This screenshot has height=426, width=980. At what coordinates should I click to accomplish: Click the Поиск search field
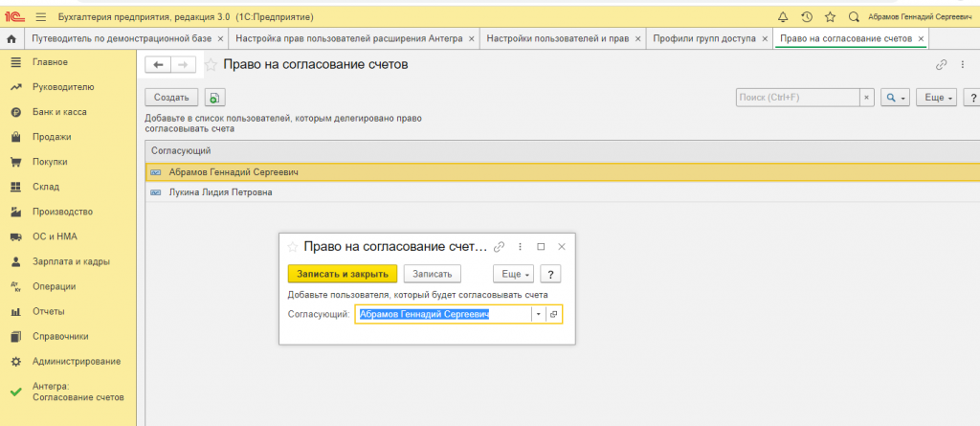(x=797, y=98)
